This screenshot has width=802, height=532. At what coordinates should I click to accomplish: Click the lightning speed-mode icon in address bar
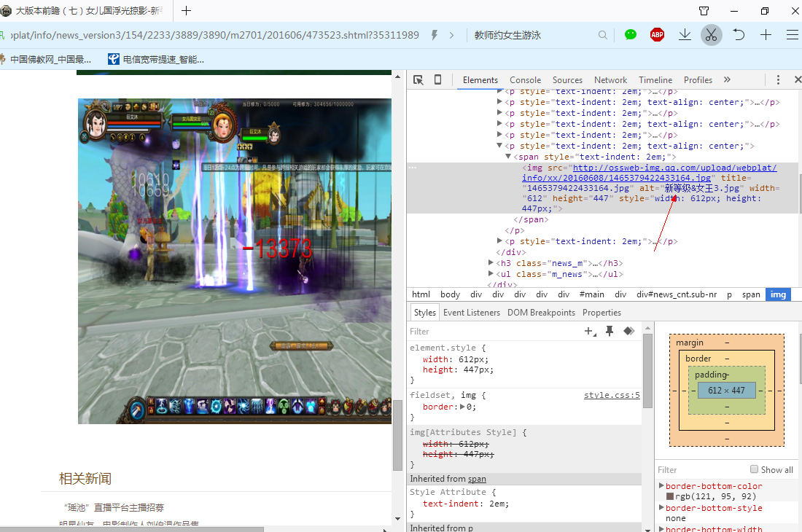[x=435, y=35]
